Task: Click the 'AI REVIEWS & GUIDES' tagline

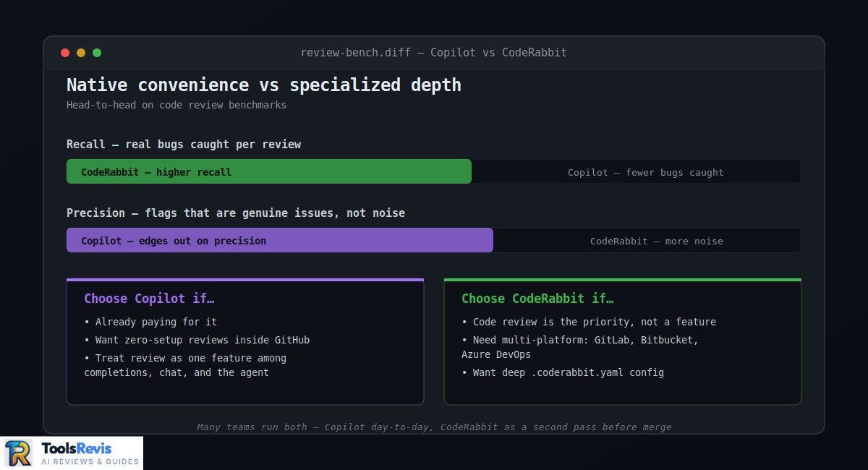Action: coord(90,461)
